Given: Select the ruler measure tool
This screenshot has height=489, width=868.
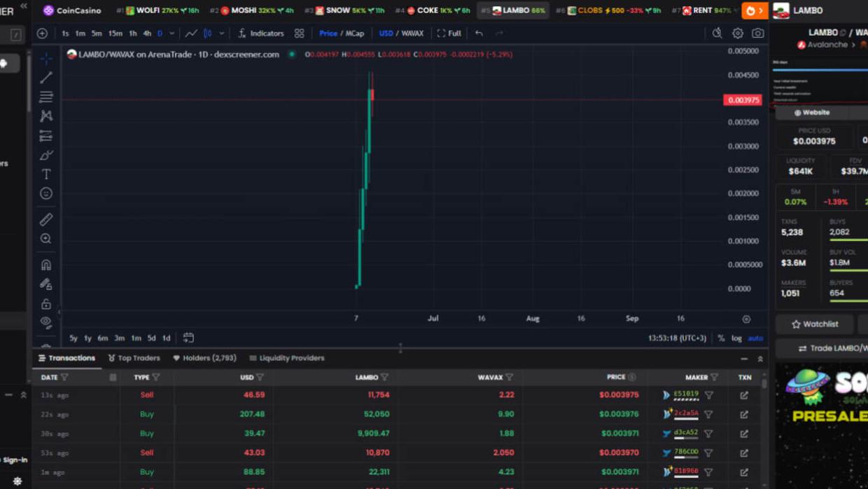Looking at the screenshot, I should (46, 219).
